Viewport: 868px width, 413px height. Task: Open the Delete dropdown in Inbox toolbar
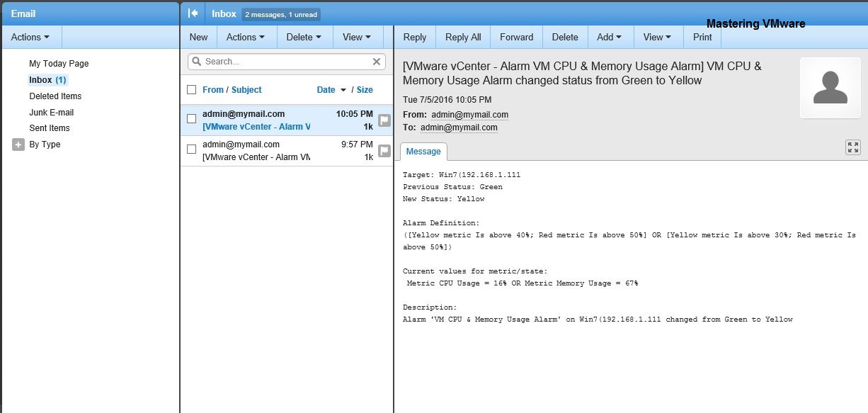pos(304,37)
